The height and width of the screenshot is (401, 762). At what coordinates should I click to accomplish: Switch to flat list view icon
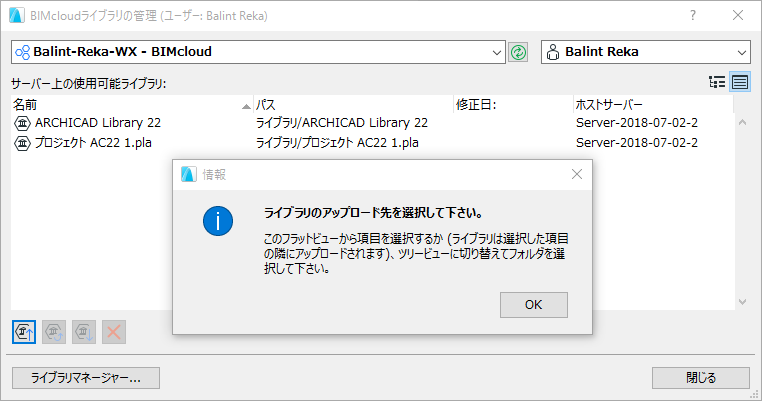point(740,82)
